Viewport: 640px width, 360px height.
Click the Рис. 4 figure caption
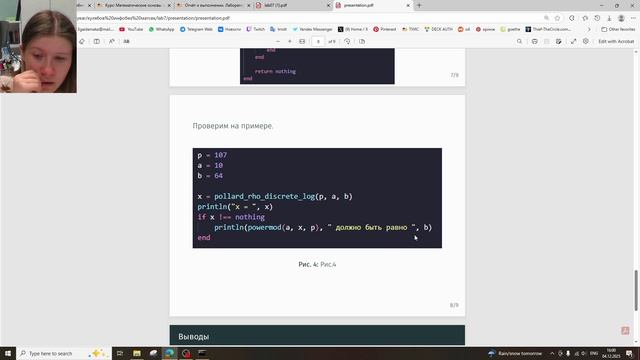tap(317, 264)
